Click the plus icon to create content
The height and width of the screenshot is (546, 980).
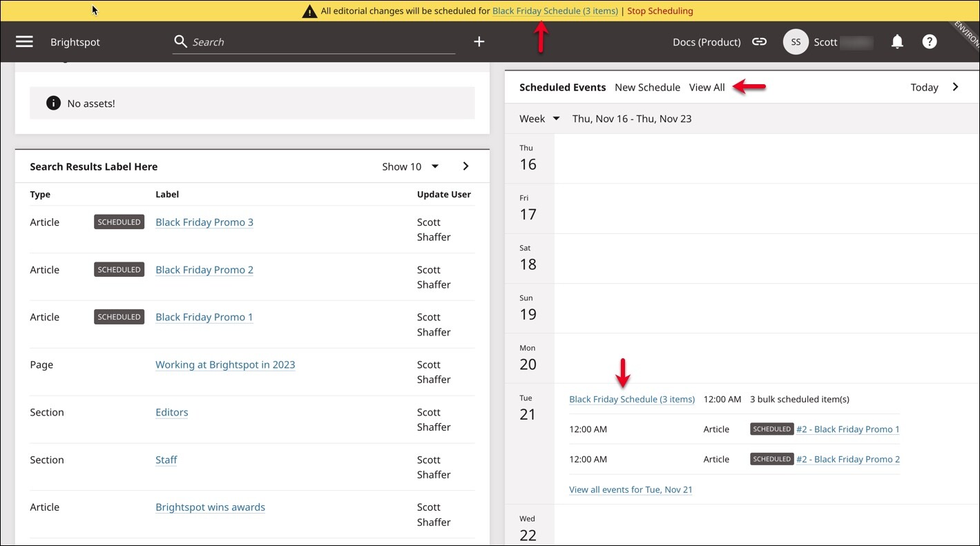pos(479,42)
